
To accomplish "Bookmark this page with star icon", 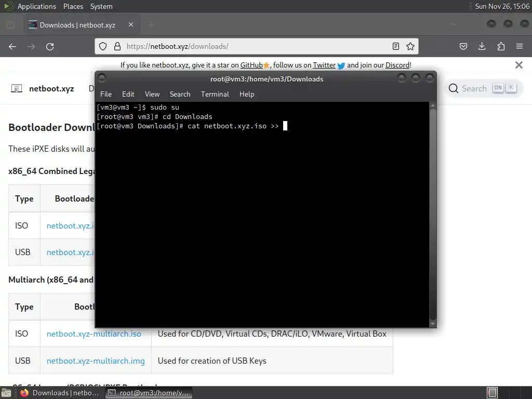I will click(x=410, y=46).
